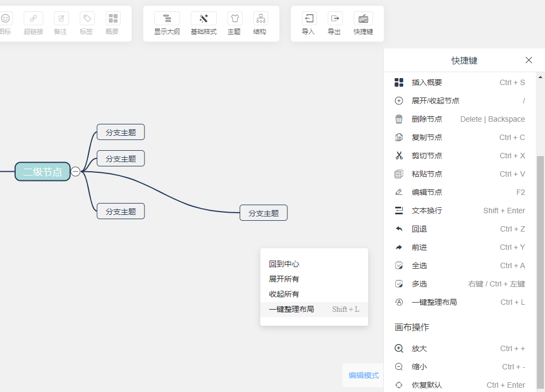This screenshot has width=545, height=392.
Task: Click the 回退 undo arrow icon
Action: (399, 229)
